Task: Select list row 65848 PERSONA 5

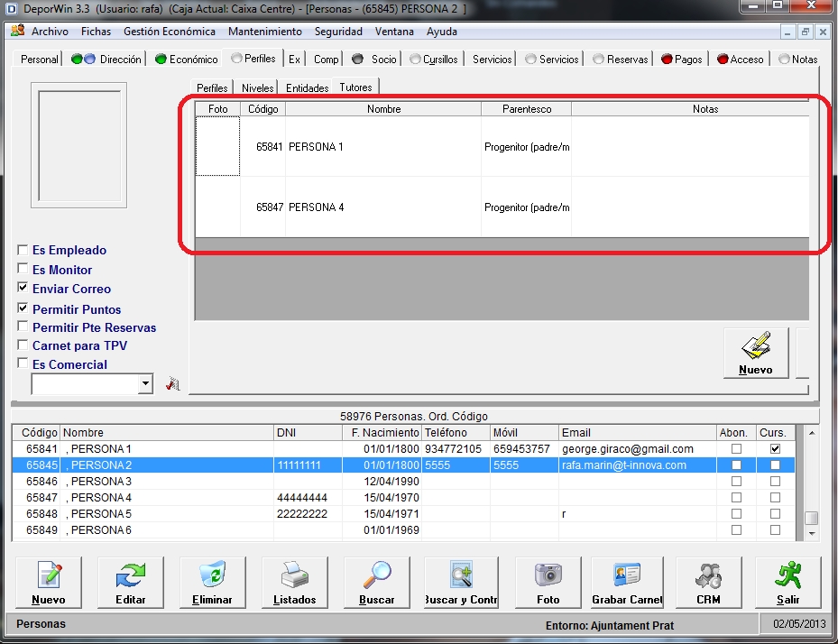Action: pos(403,513)
